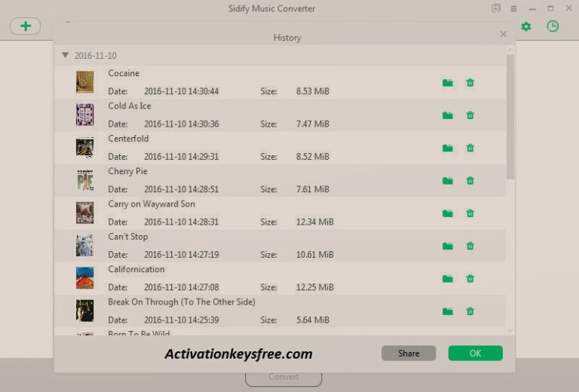Screen dimensions: 579x392
Task: Select the Break On Through album art
Action: tap(84, 311)
